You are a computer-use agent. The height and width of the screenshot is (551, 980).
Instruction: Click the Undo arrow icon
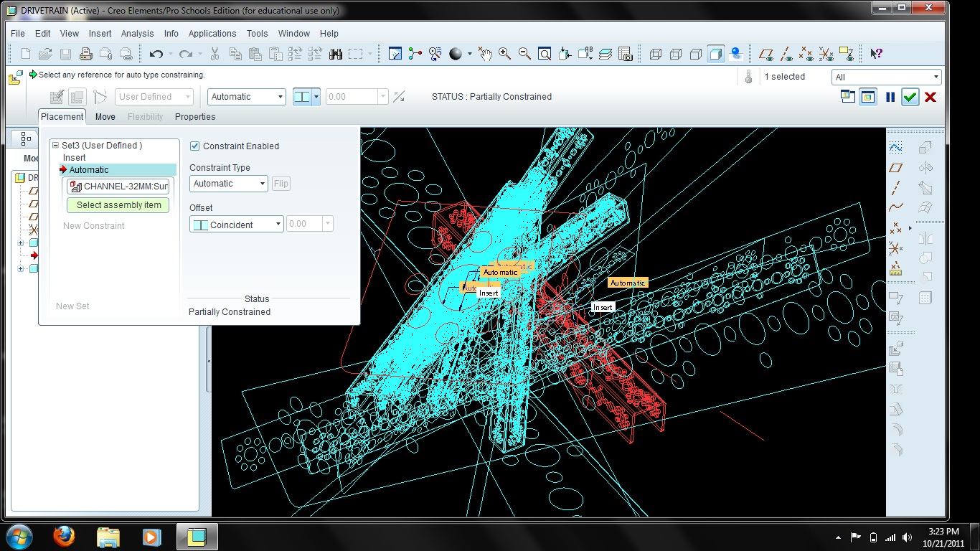(x=156, y=54)
